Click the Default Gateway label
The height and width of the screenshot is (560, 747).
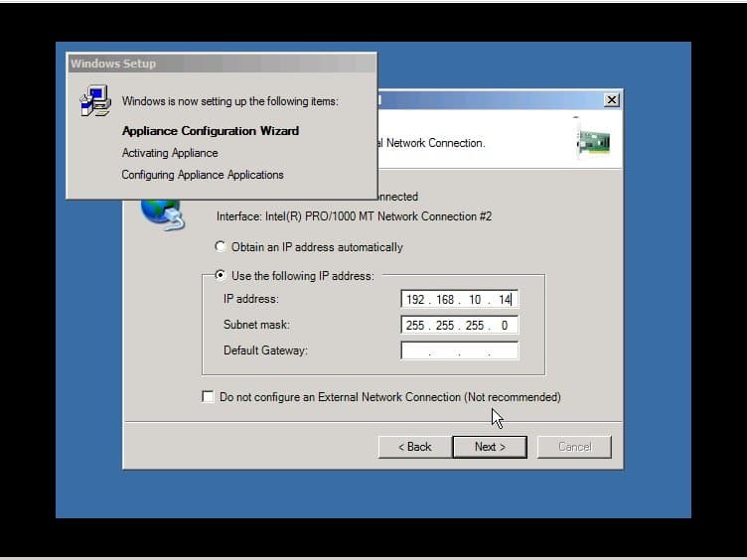[265, 350]
